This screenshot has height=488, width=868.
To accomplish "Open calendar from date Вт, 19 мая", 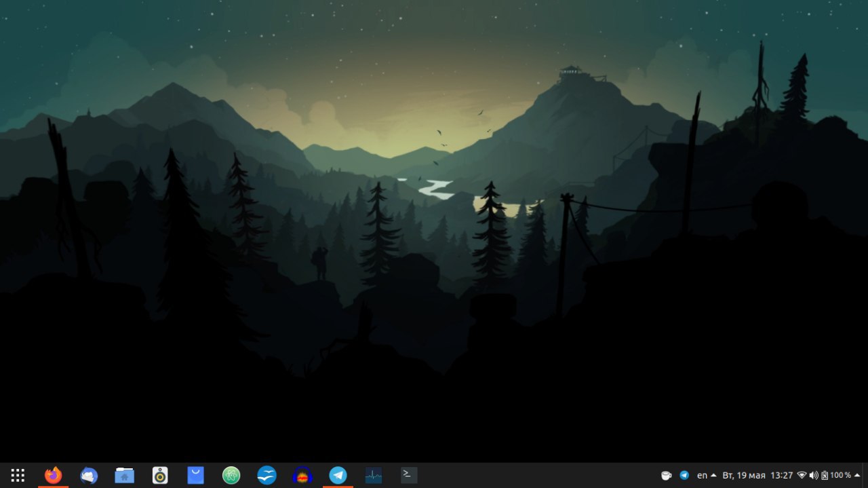I will (744, 476).
